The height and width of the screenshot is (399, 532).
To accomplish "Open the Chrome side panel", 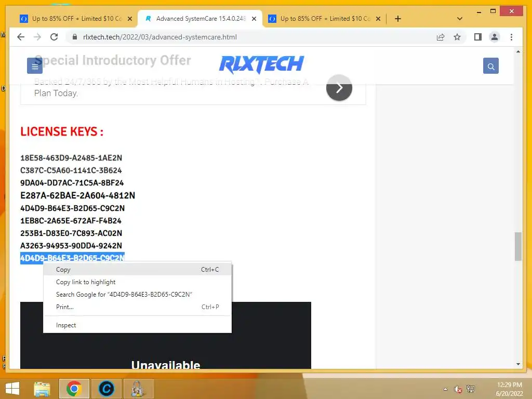I will click(478, 37).
